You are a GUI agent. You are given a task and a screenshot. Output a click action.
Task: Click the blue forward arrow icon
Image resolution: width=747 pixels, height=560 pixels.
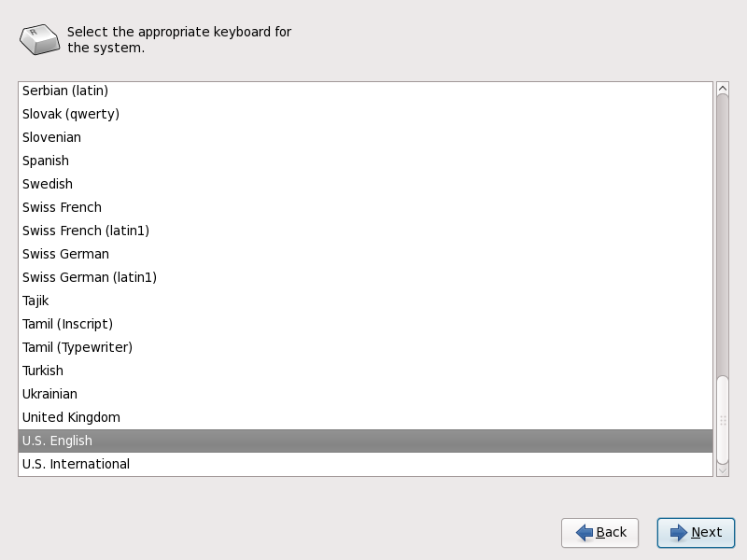click(679, 533)
